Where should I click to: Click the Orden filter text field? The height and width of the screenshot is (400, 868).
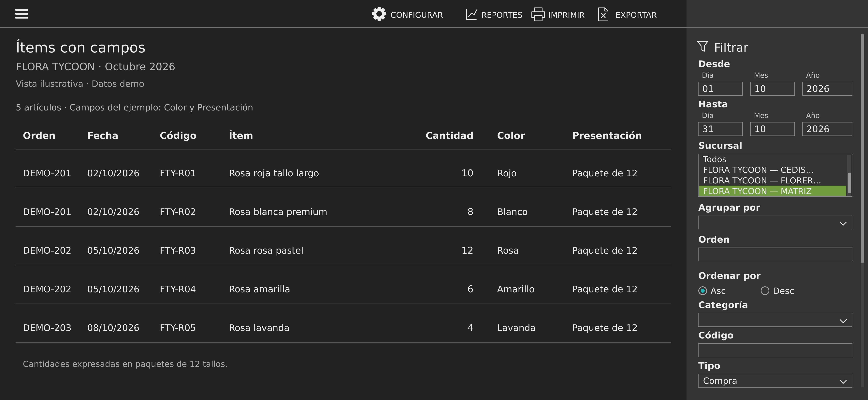pyautogui.click(x=775, y=254)
